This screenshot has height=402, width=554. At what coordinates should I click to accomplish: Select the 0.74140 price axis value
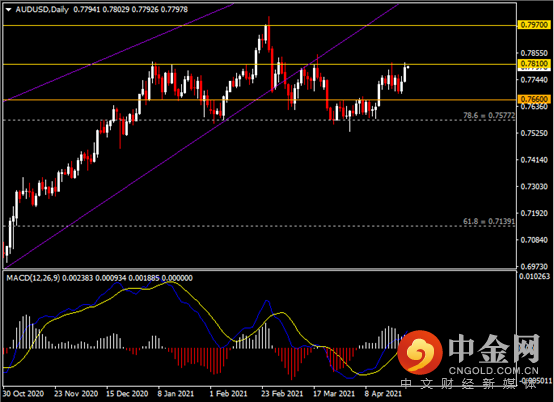coord(534,160)
